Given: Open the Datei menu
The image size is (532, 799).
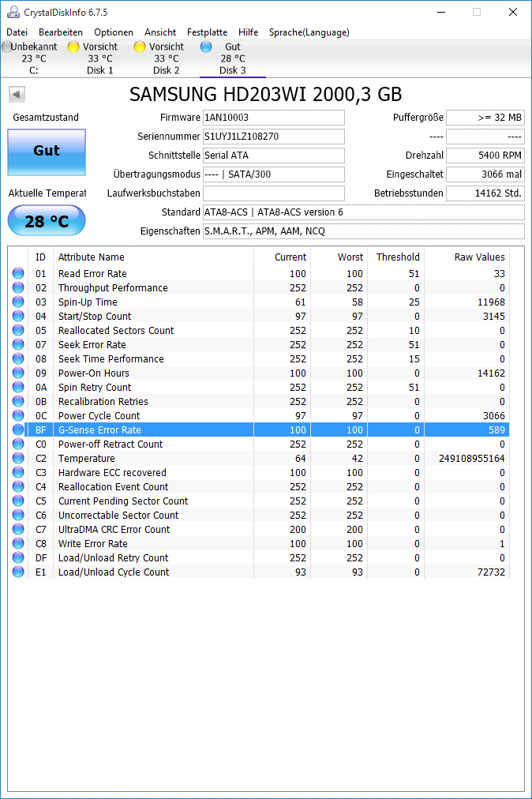Looking at the screenshot, I should click(x=17, y=32).
